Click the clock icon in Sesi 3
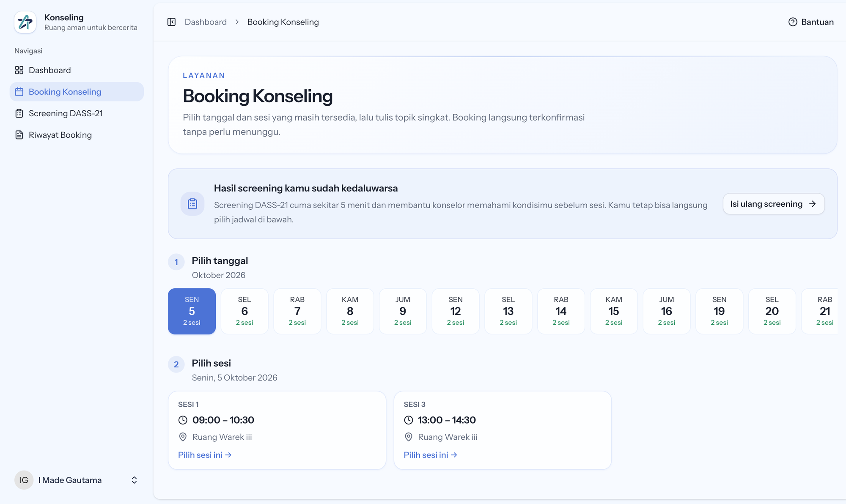The width and height of the screenshot is (846, 504). tap(408, 420)
